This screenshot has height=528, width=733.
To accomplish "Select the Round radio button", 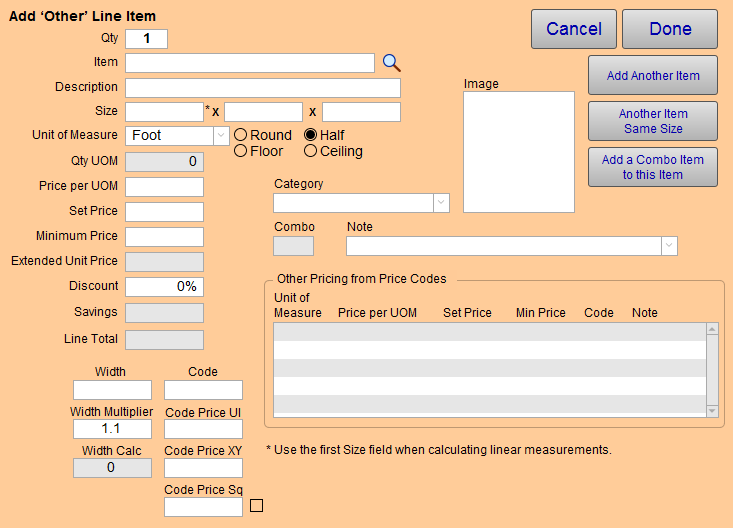I will pyautogui.click(x=241, y=135).
